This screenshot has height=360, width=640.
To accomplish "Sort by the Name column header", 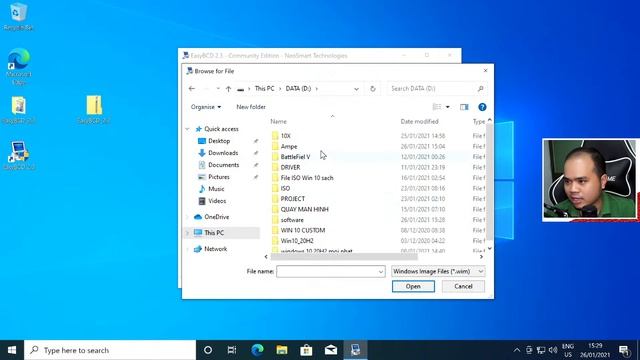I will pos(278,122).
